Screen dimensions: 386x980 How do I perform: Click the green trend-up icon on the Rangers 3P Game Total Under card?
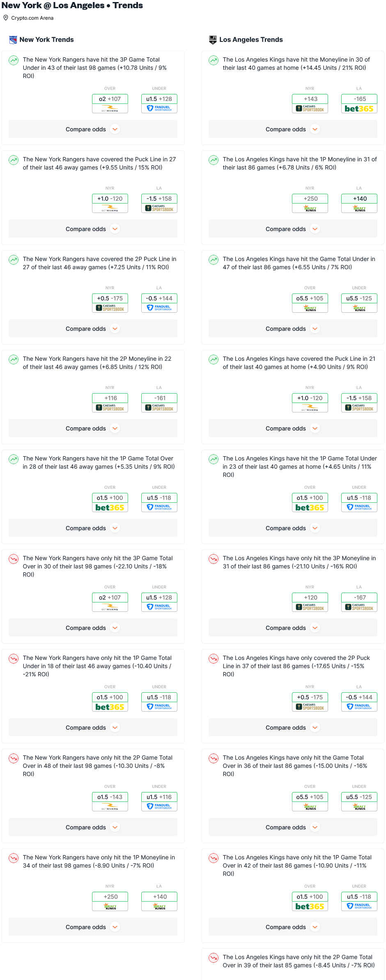coord(14,60)
